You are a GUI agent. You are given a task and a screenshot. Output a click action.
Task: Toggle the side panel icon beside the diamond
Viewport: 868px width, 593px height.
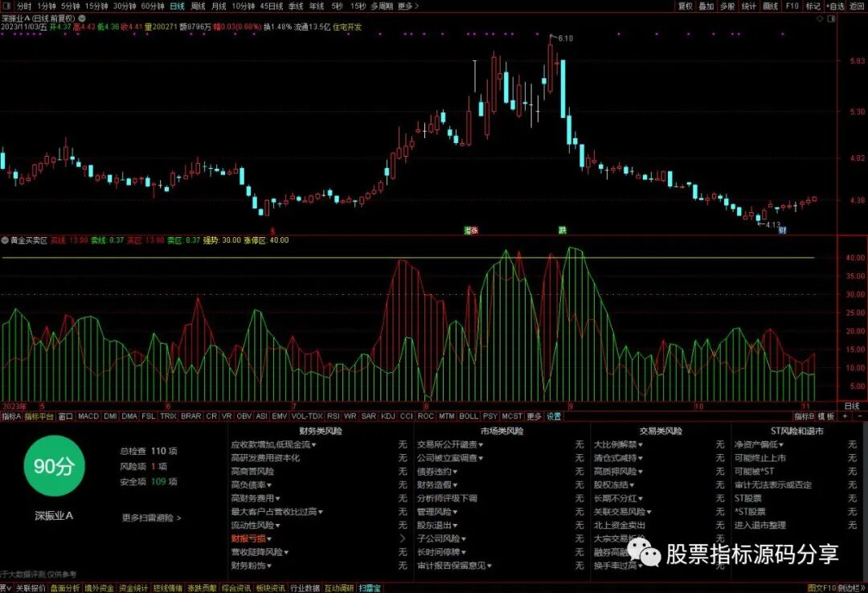[831, 18]
